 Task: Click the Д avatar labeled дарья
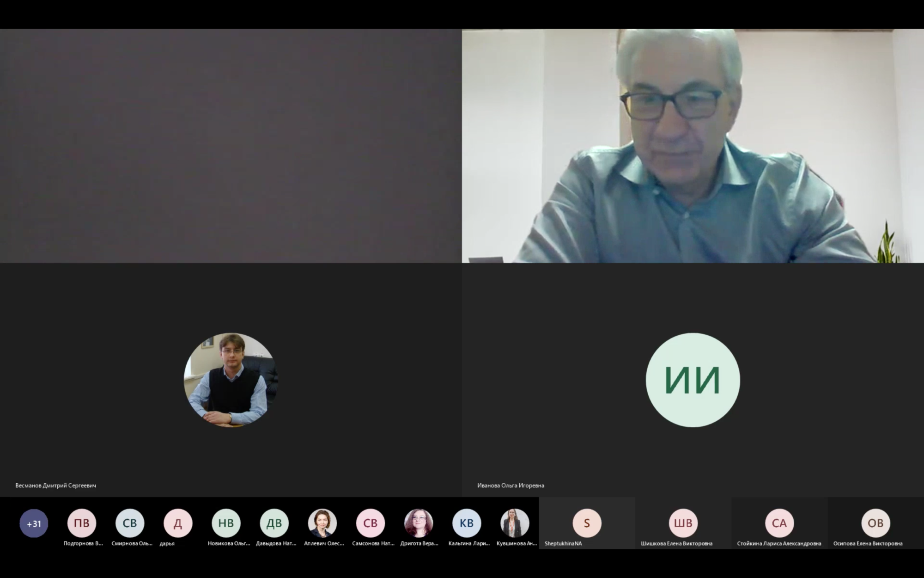coord(178,523)
